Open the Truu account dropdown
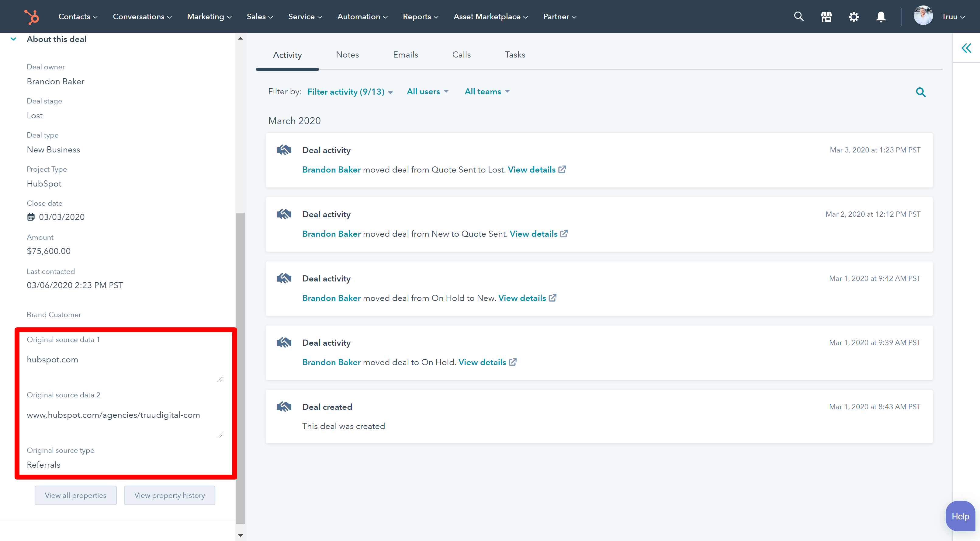The image size is (980, 541). (x=953, y=17)
